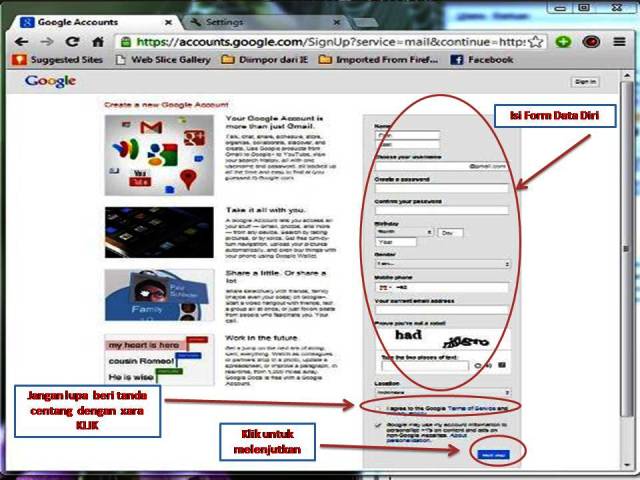Refresh the captcha with the reload icon
Image resolution: width=640 pixels, height=480 pixels.
(478, 365)
